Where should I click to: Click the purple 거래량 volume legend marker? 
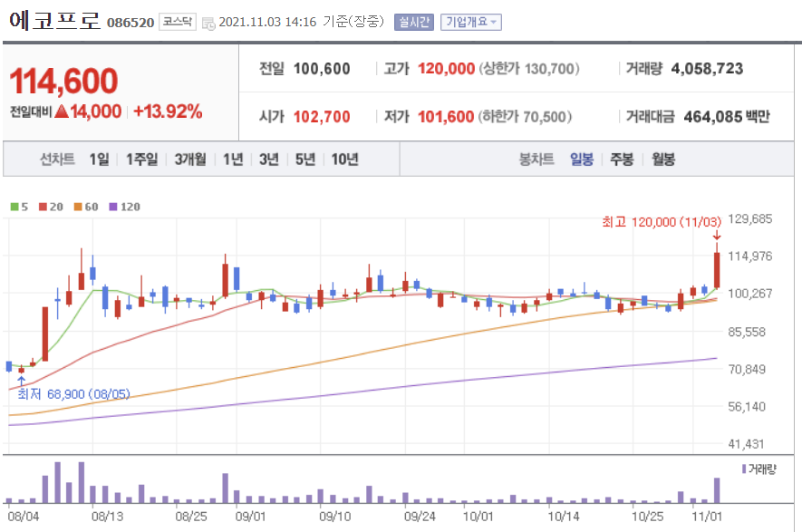coord(744,469)
